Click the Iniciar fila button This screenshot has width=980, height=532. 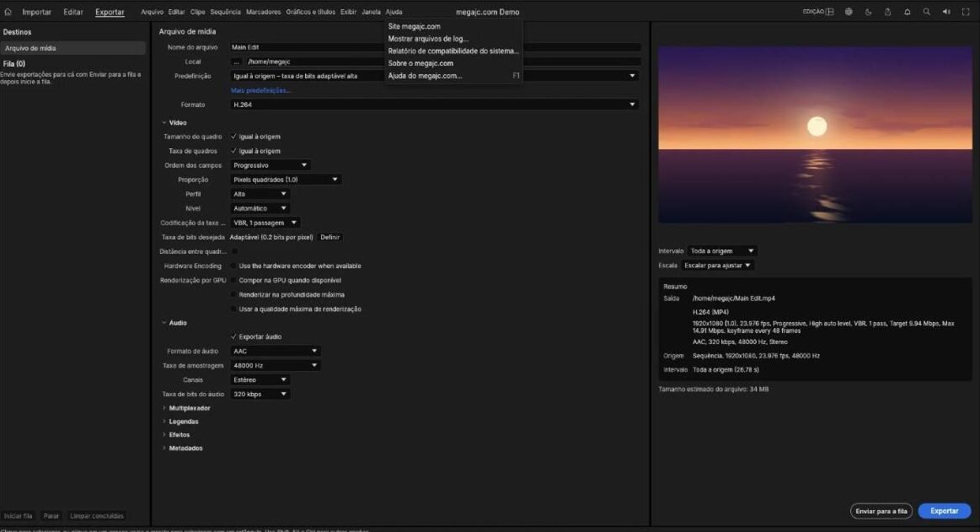click(19, 516)
